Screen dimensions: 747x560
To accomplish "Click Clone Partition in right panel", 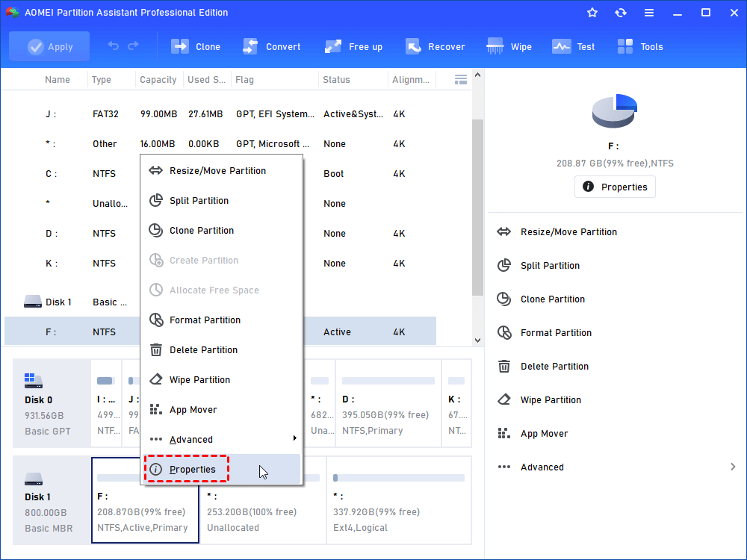I will pos(552,299).
